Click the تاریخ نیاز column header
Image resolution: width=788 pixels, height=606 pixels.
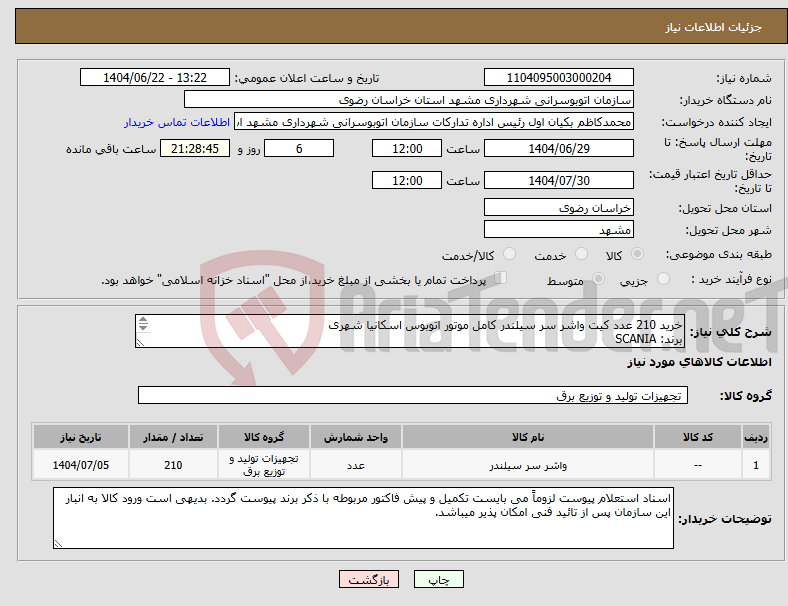[80, 437]
